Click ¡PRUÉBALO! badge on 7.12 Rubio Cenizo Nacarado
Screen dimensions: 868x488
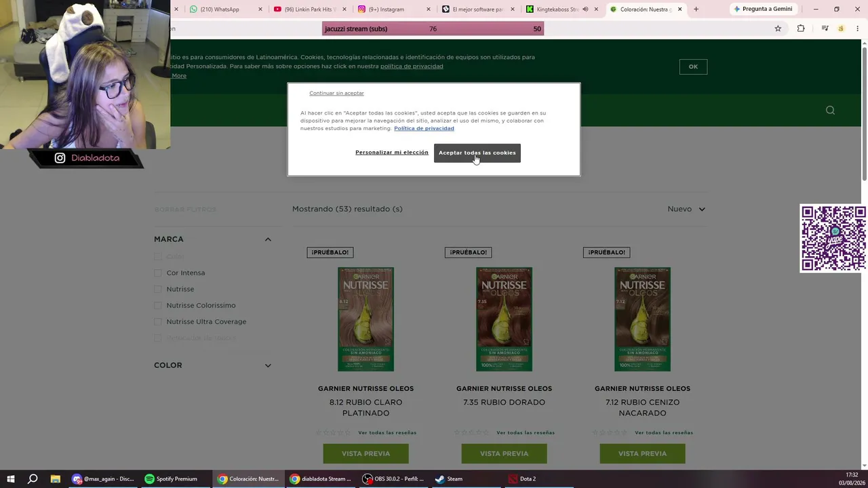coord(607,252)
